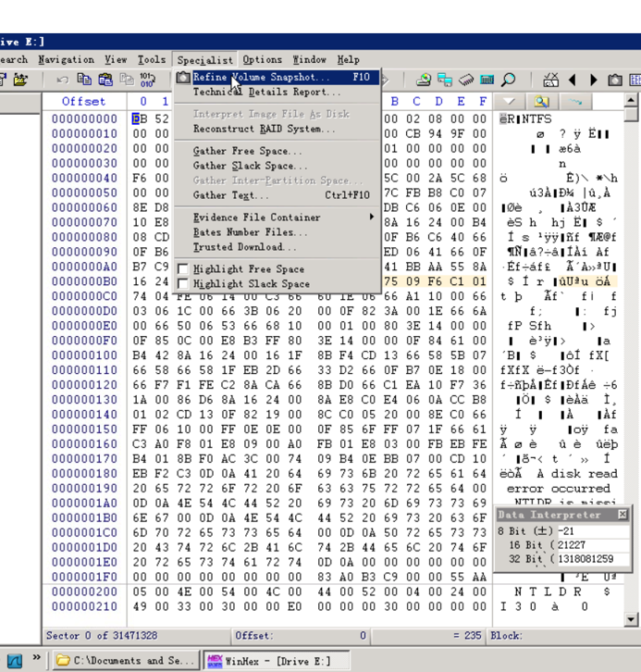Screen dimensions: 641x672
Task: Expand the taskbar quick launch chevron
Action: pos(36,657)
